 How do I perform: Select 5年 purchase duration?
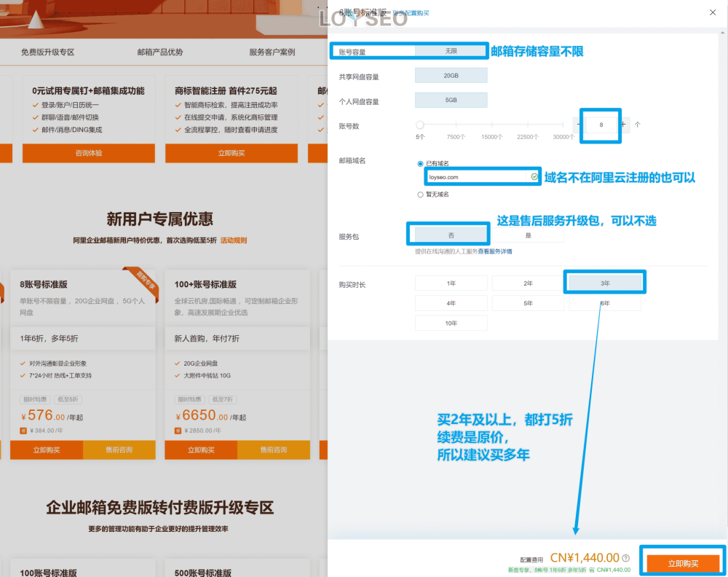click(x=528, y=303)
